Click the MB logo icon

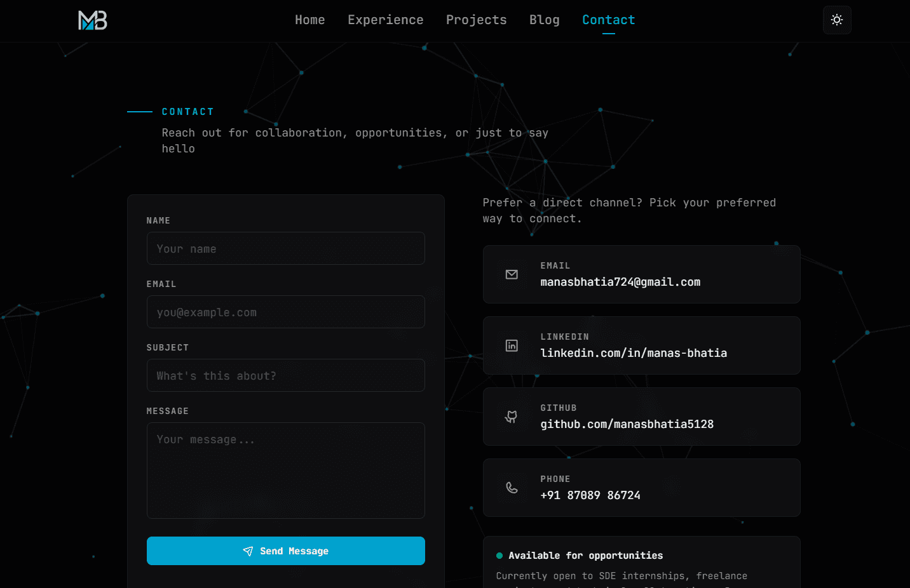(x=93, y=20)
